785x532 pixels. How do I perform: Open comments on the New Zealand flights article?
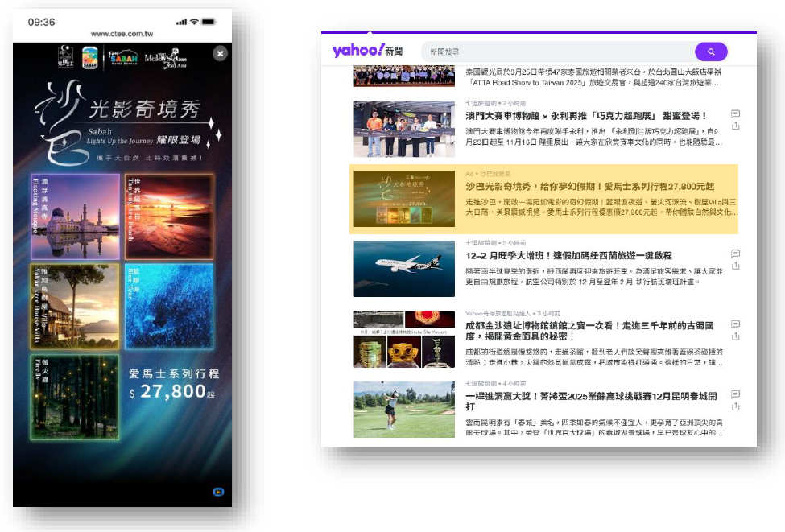(x=735, y=254)
